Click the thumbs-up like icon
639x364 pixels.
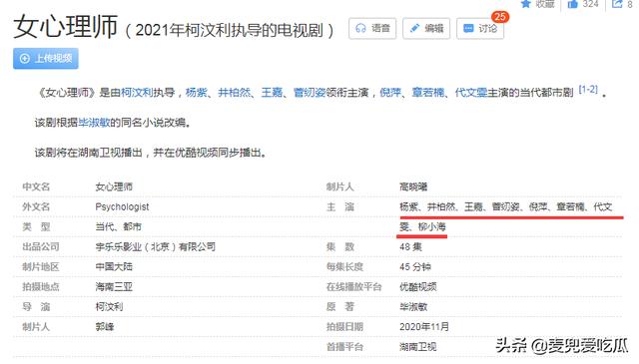pos(572,4)
